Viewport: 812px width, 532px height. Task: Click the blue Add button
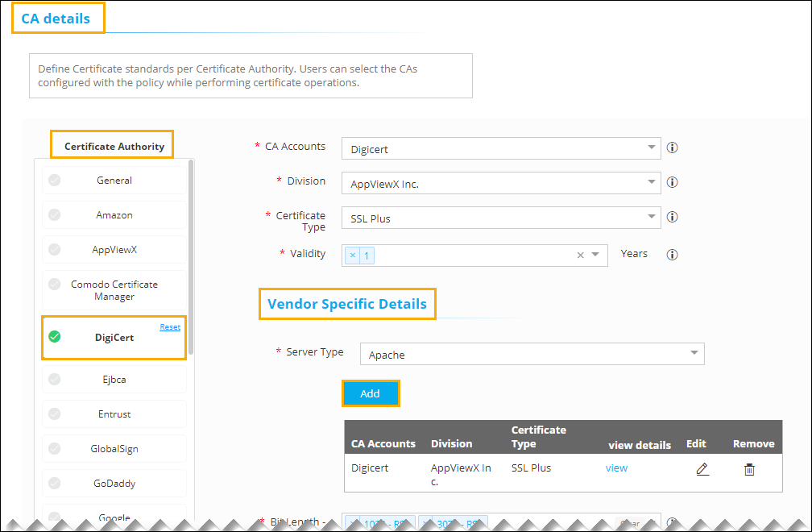[x=371, y=393]
